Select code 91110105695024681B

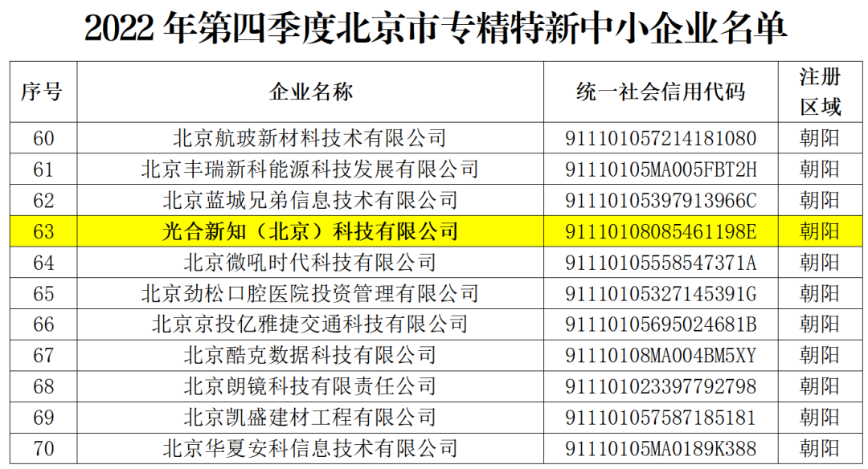[661, 324]
